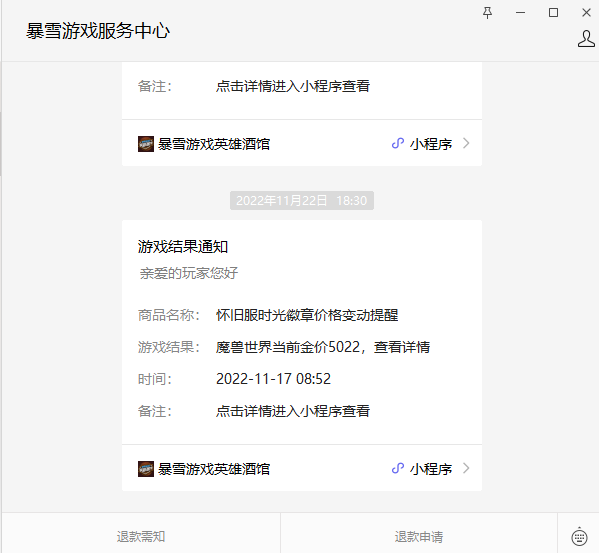Pin the chat window on top
Image resolution: width=599 pixels, height=553 pixels.
click(x=487, y=13)
